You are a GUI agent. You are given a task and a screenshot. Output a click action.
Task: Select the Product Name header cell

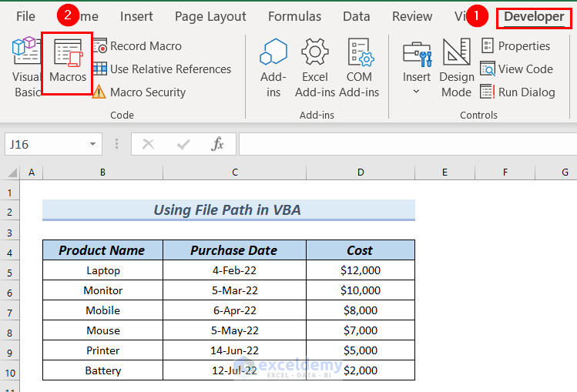[102, 250]
